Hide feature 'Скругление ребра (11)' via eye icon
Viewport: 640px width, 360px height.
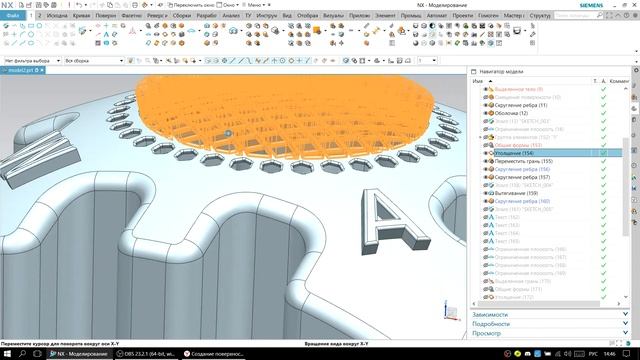point(486,105)
